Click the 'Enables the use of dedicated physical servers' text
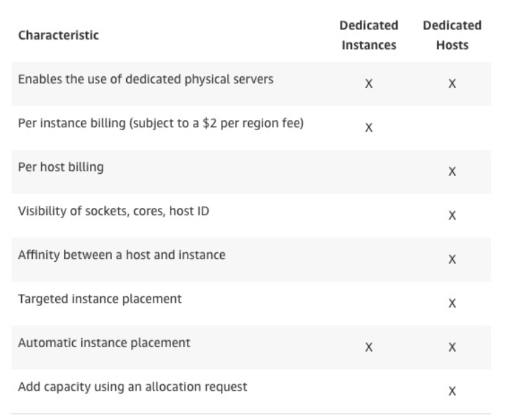The height and width of the screenshot is (420, 510). point(146,79)
